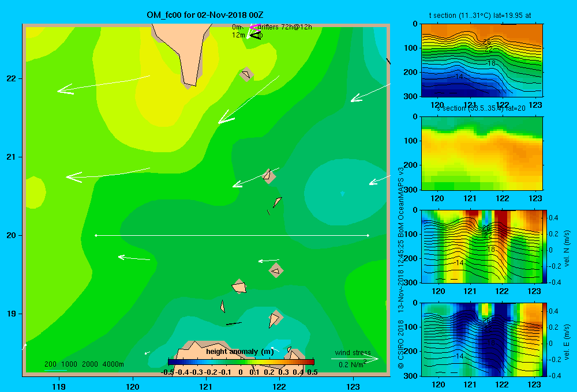Click the wind stress reference arrow

click(x=354, y=359)
